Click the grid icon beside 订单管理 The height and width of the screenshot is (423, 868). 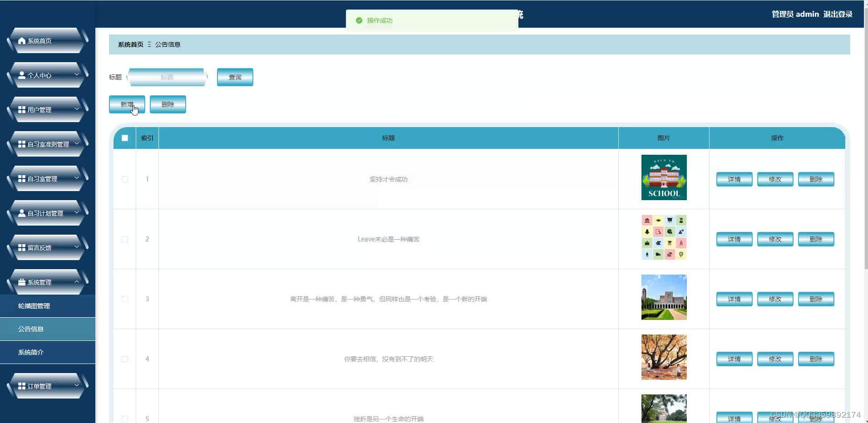[22, 386]
